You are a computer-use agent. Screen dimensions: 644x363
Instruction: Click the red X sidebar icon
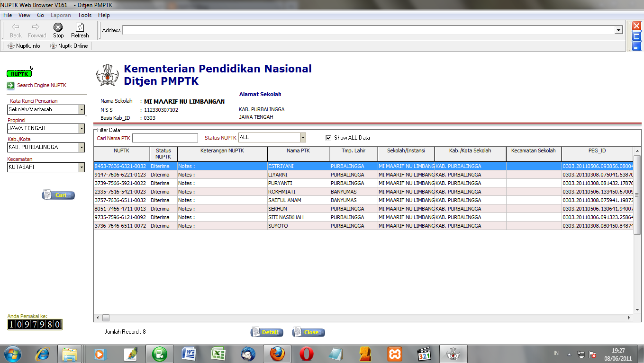(636, 26)
